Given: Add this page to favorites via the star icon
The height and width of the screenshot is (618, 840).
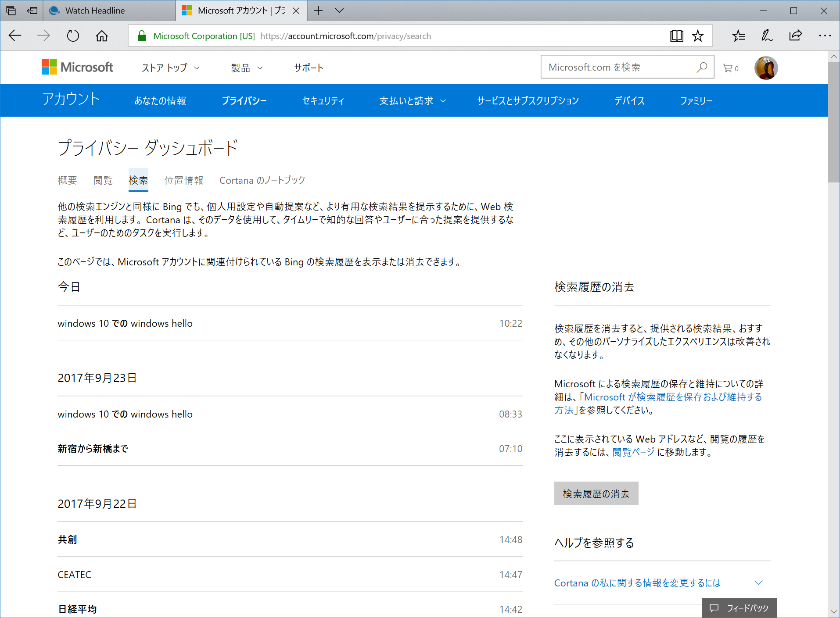Looking at the screenshot, I should point(697,36).
